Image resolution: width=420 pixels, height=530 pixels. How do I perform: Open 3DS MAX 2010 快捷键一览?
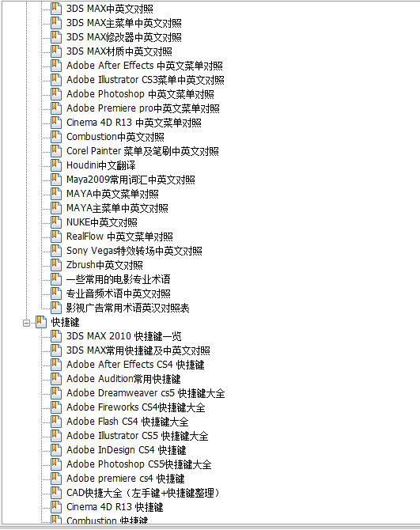click(124, 336)
